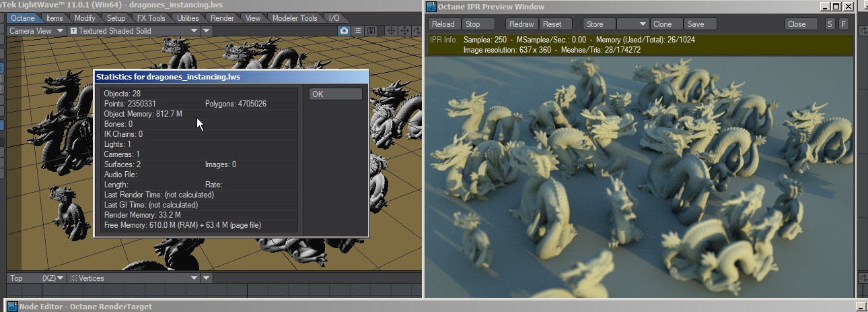Click 'Samples: 250' in IPR Info
This screenshot has height=312, width=868.
485,40
